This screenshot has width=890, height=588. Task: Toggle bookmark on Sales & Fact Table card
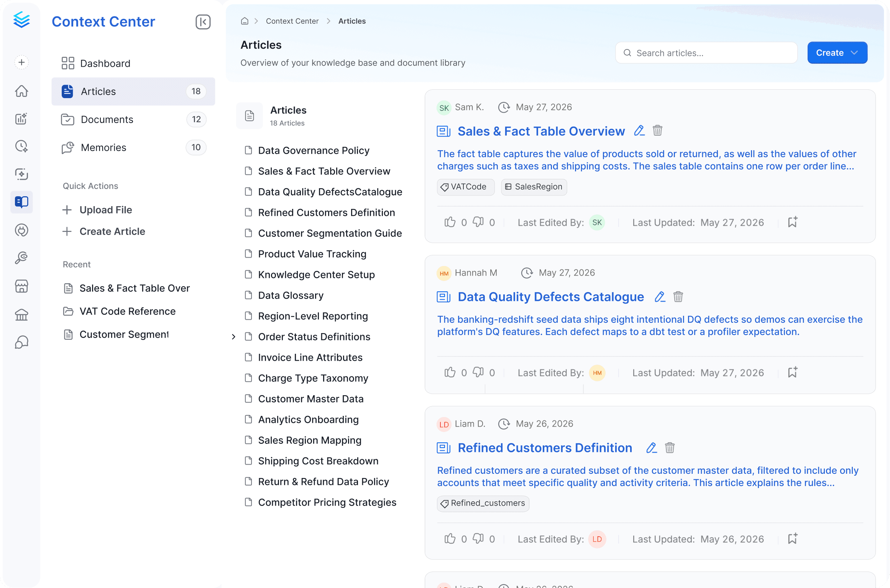tap(793, 222)
